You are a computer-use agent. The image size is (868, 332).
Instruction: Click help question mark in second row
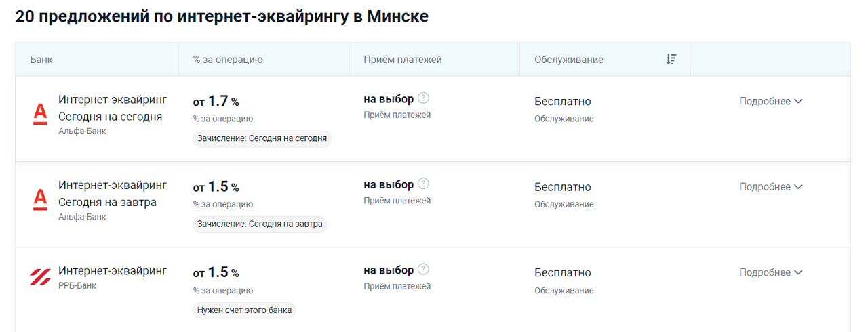click(424, 184)
